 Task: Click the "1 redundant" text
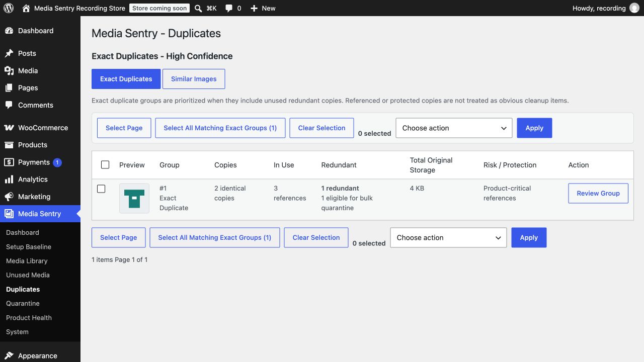[340, 188]
